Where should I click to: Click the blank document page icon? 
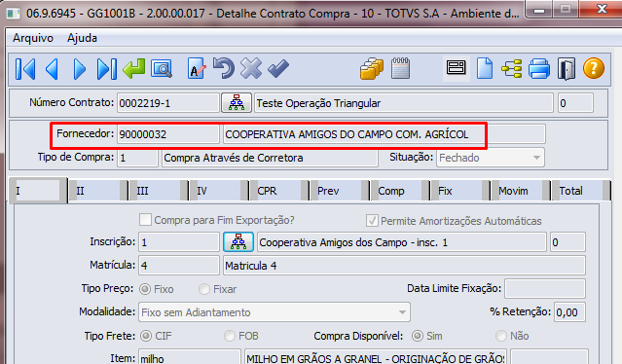tap(485, 68)
